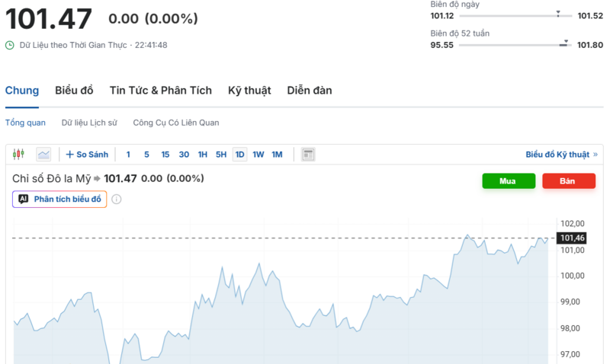Open the Chung tab
The image size is (610, 364).
(22, 91)
